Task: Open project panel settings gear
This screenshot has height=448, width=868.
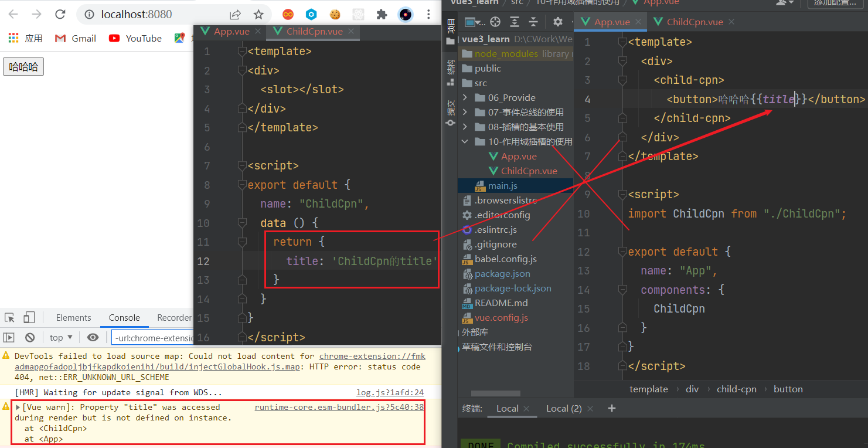Action: (x=557, y=22)
